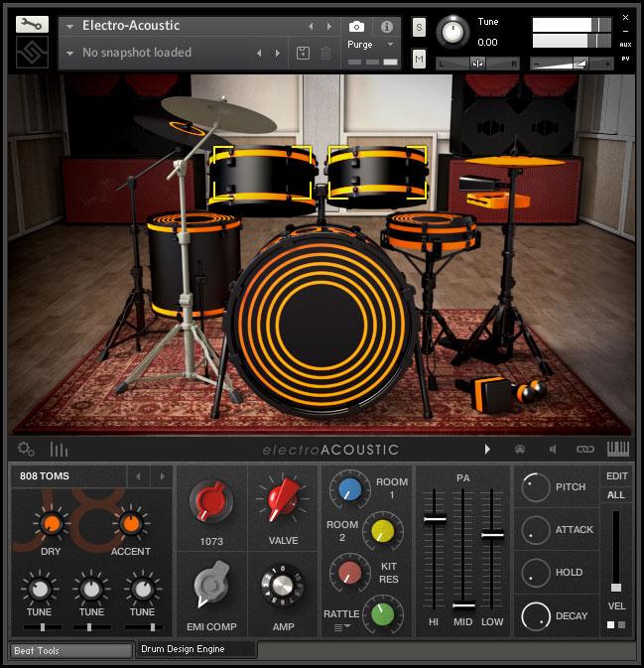
Task: Open the gears settings icon above 808 Toms
Action: click(26, 449)
